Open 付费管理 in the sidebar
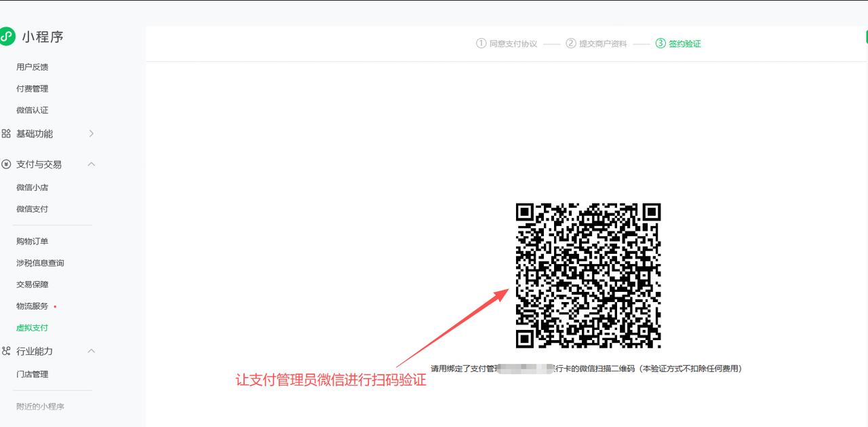 (33, 89)
